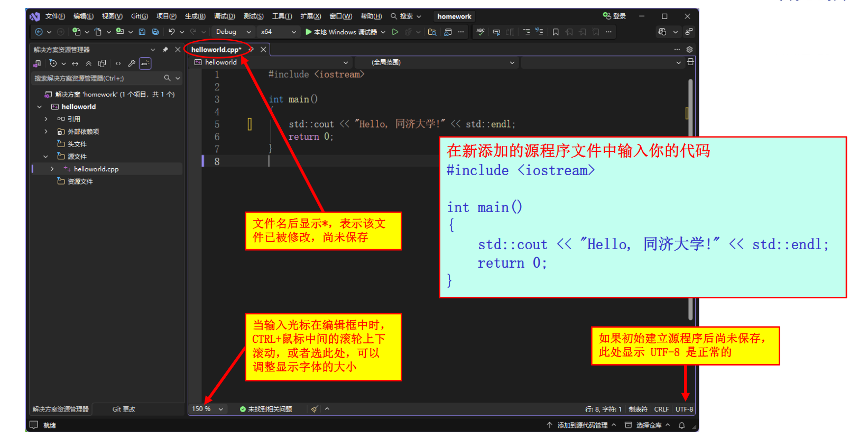Screen dimensions: 868x446
Task: Open Find in Files folder-search icon
Action: [432, 32]
